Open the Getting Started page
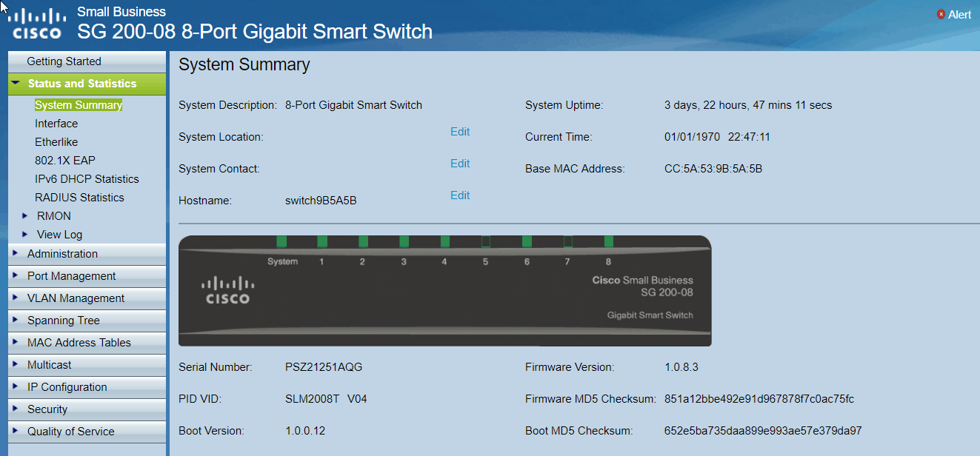 64,61
